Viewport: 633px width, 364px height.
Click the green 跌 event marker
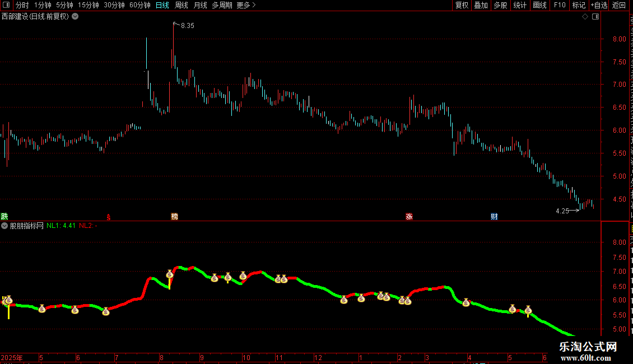(x=4, y=217)
